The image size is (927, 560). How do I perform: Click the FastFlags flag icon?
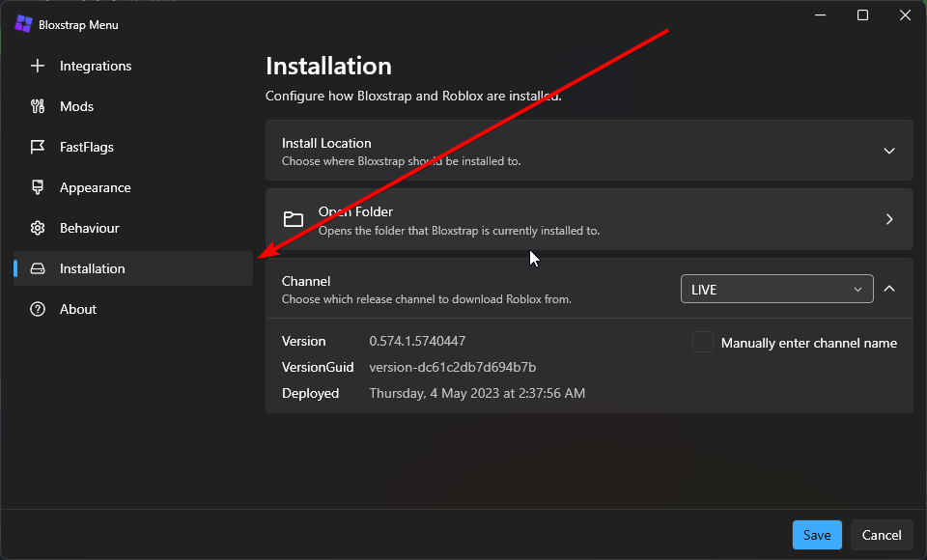point(39,147)
